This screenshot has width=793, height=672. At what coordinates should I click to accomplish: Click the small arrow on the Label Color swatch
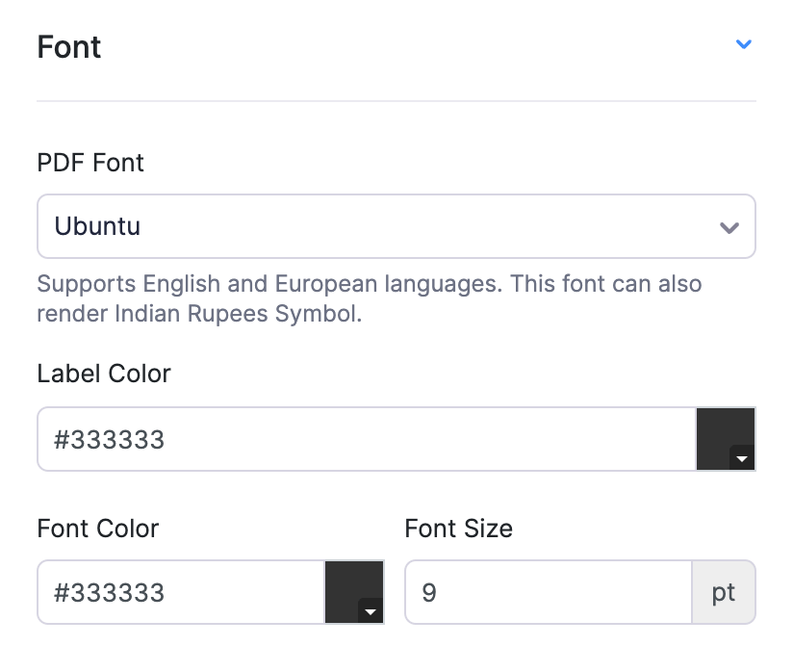click(741, 459)
